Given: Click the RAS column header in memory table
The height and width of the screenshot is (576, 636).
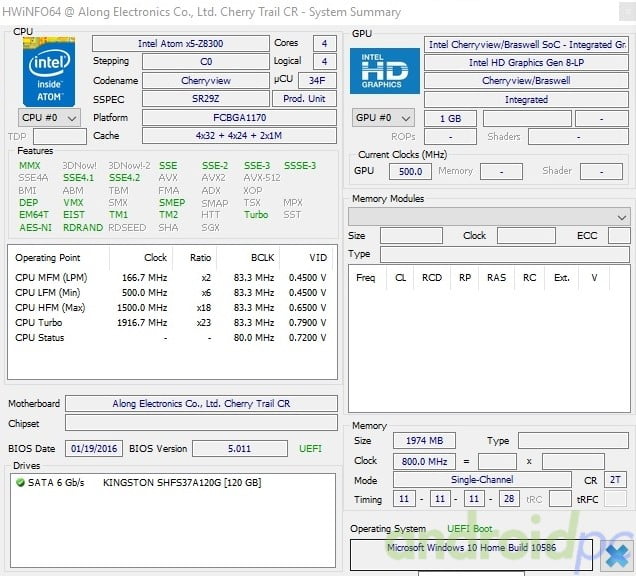Looking at the screenshot, I should [x=496, y=278].
